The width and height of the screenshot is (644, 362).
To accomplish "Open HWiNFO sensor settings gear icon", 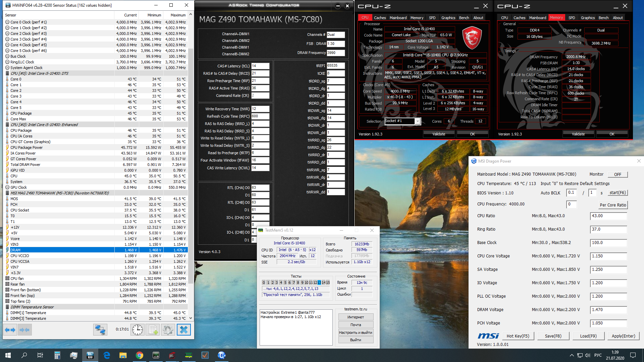I will (168, 330).
